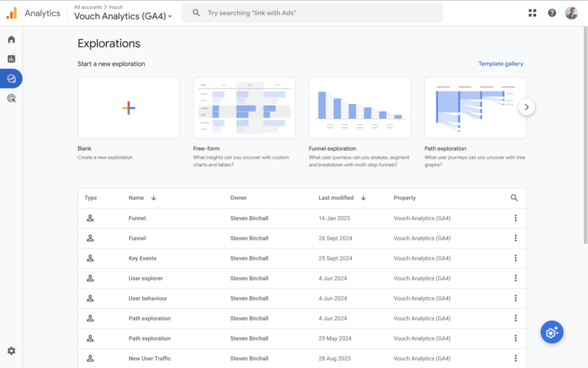This screenshot has width=588, height=368.
Task: Open more options for Key Events row
Action: (x=516, y=258)
